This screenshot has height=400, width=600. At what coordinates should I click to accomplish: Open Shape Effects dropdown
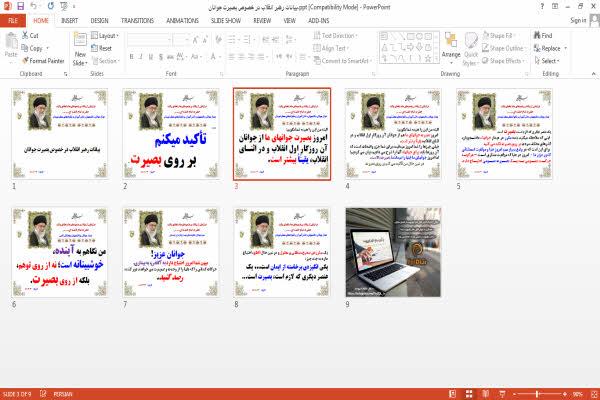pyautogui.click(x=504, y=61)
